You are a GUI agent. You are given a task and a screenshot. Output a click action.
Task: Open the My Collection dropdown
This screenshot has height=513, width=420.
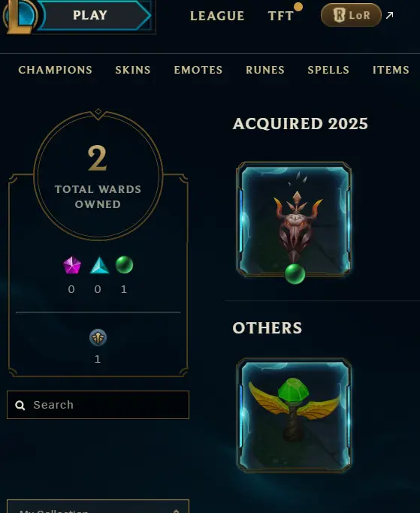click(x=98, y=506)
